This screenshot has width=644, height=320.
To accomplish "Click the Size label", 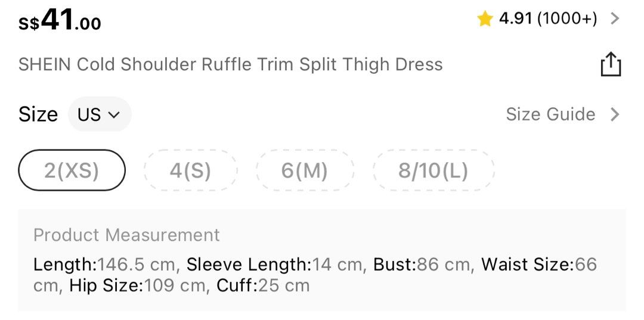I will (x=38, y=114).
